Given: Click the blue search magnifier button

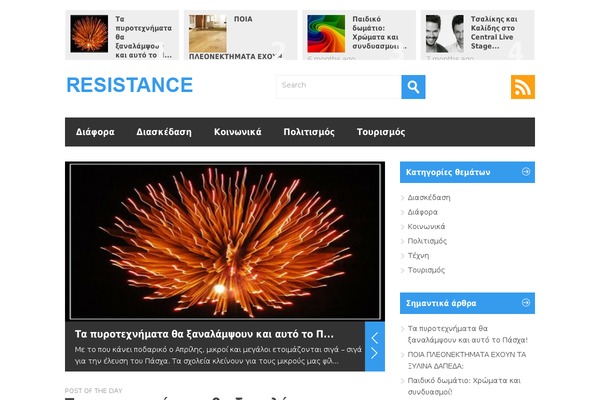Looking at the screenshot, I should pyautogui.click(x=413, y=87).
